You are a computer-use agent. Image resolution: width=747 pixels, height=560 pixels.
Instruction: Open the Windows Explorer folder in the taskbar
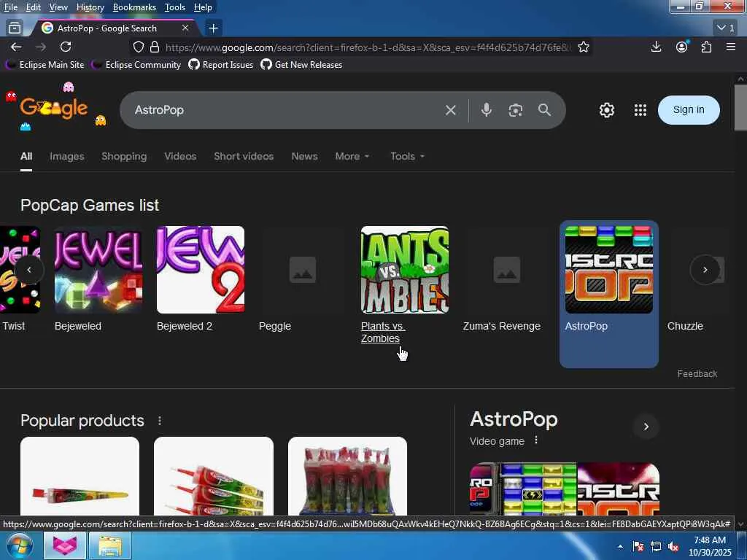coord(110,545)
